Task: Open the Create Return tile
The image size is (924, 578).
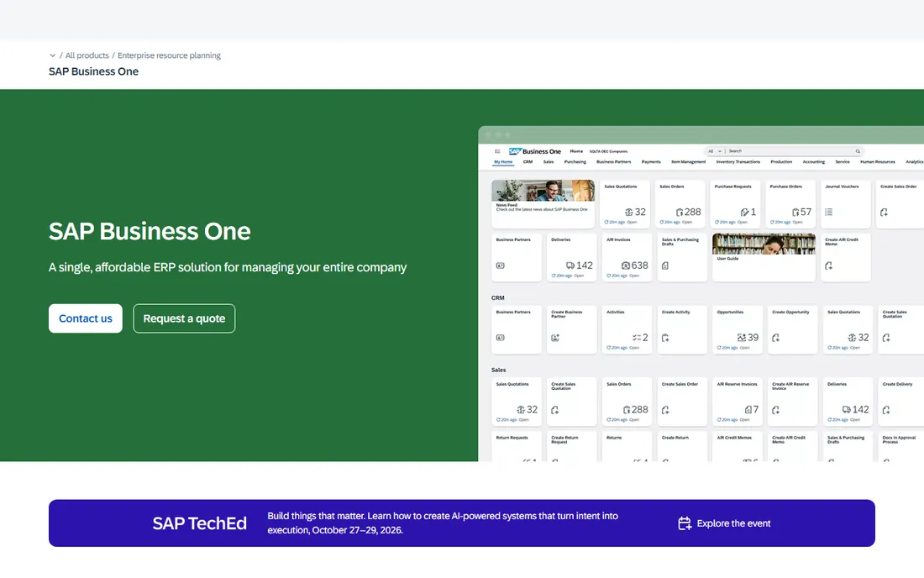Action: [682, 447]
